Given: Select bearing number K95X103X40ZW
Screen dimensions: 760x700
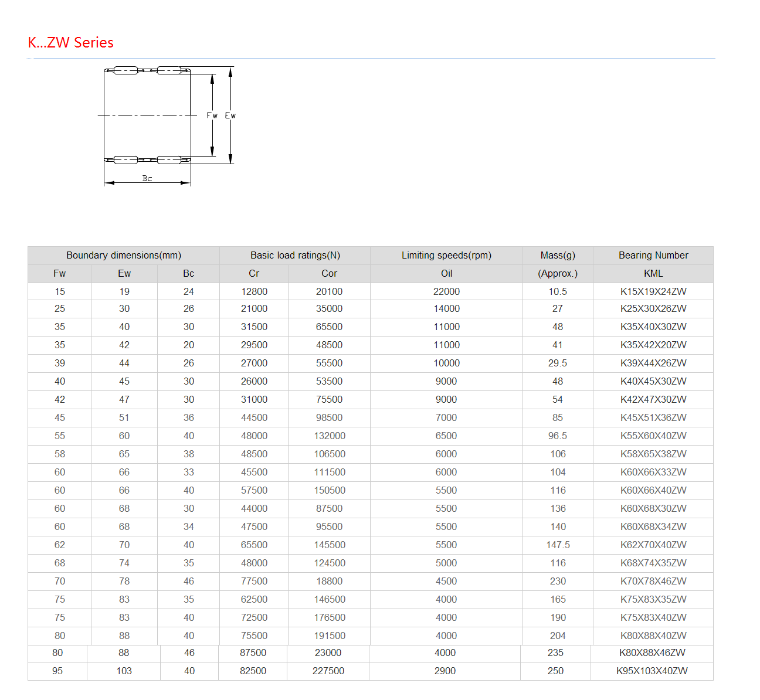Looking at the screenshot, I should point(652,671).
